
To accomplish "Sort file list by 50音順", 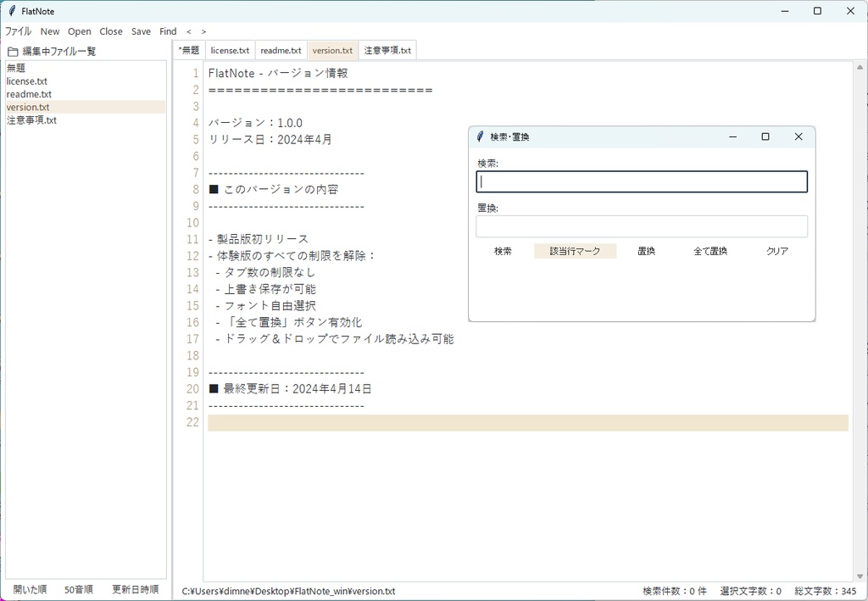I will (79, 588).
